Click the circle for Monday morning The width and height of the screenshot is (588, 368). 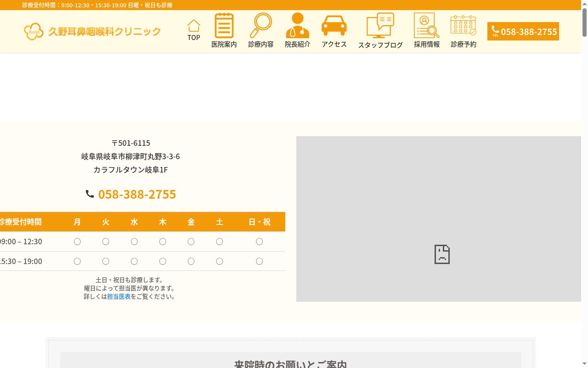click(77, 241)
